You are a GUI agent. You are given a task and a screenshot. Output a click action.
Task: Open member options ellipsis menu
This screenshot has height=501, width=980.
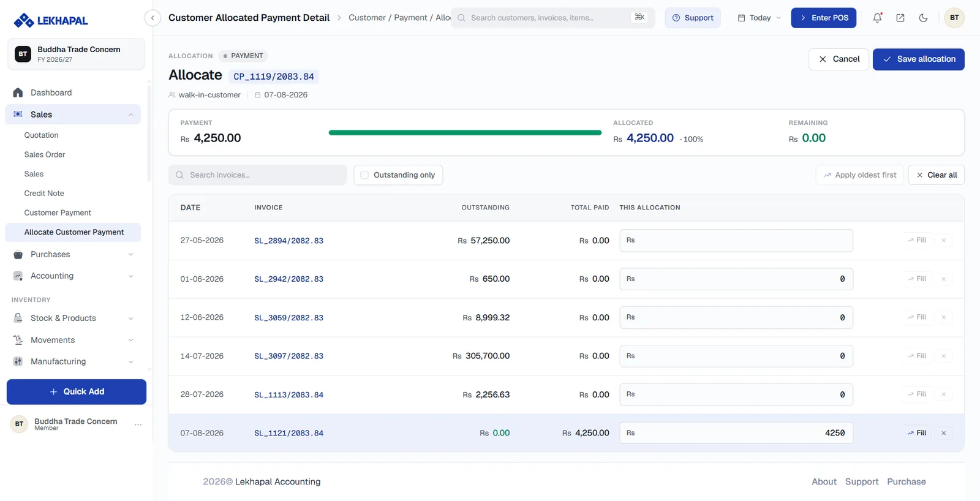coord(138,424)
